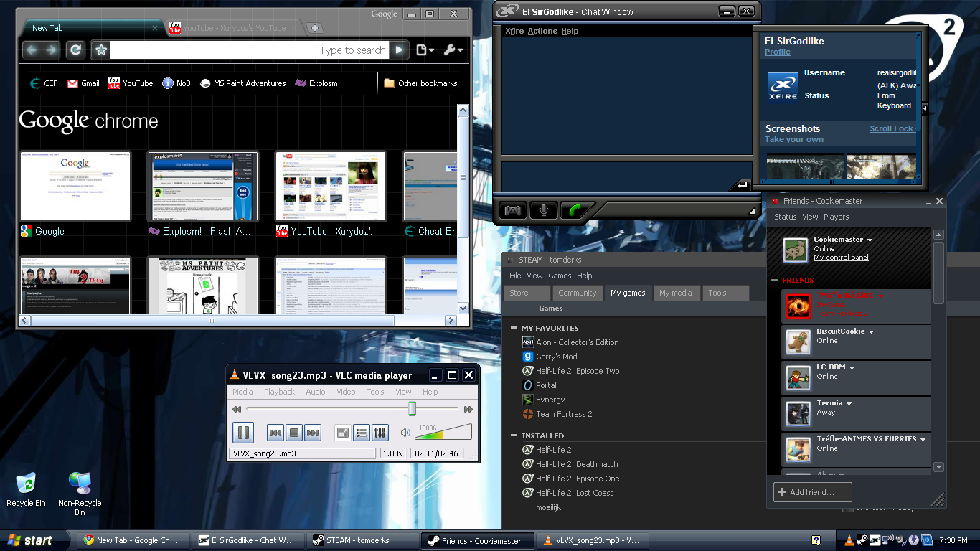
Task: Open Chrome wrench settings menu
Action: tap(453, 50)
